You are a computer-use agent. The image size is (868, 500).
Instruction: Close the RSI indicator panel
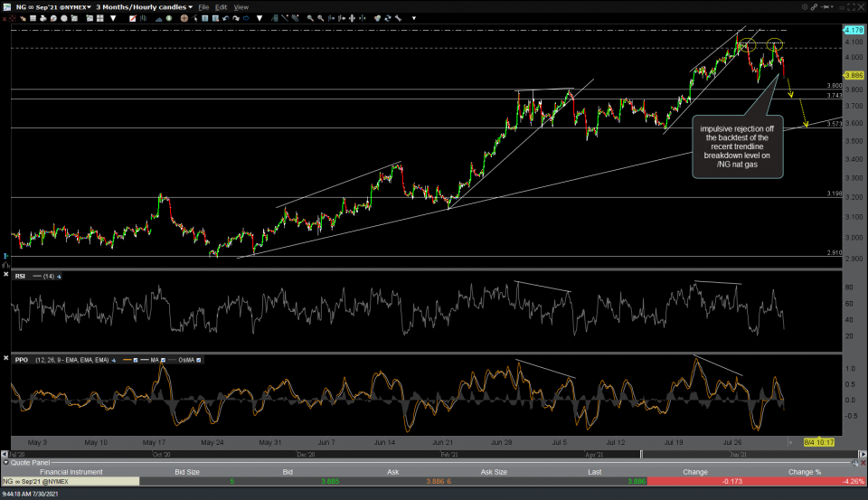[x=6, y=276]
